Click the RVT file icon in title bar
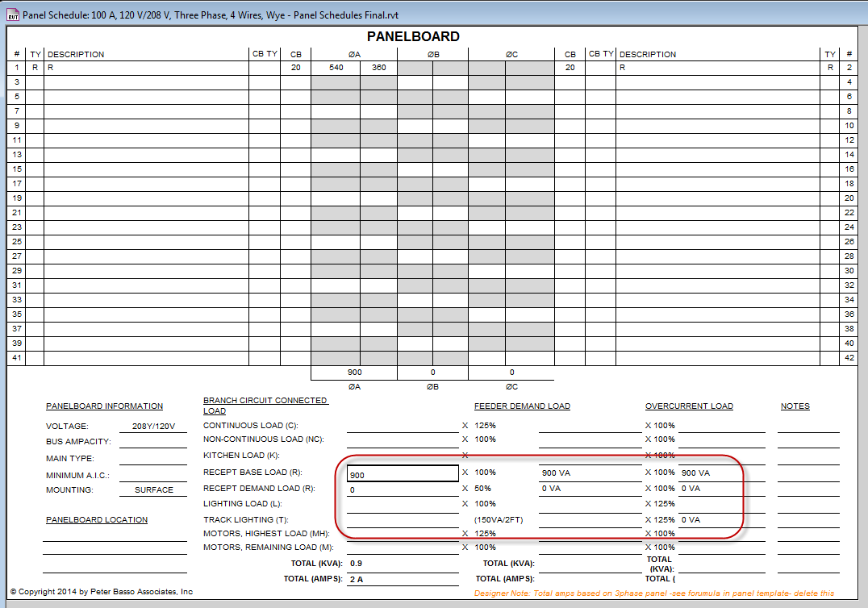The image size is (868, 608). coord(12,15)
